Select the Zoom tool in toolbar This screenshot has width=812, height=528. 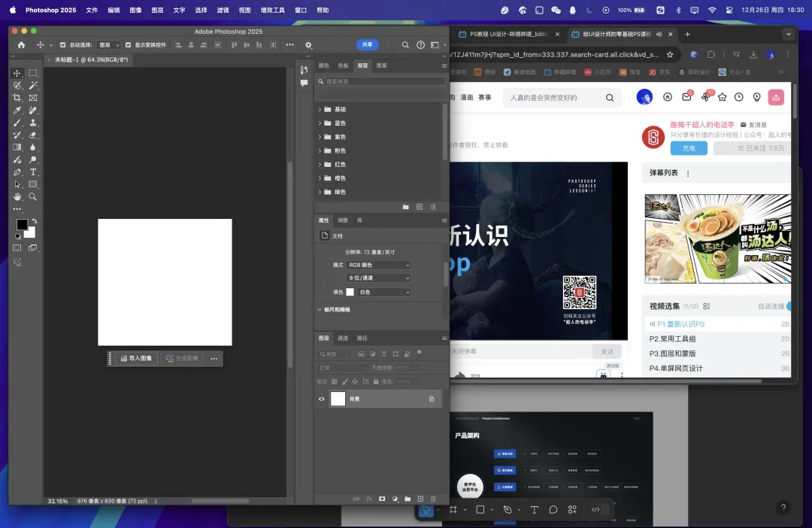tap(33, 196)
